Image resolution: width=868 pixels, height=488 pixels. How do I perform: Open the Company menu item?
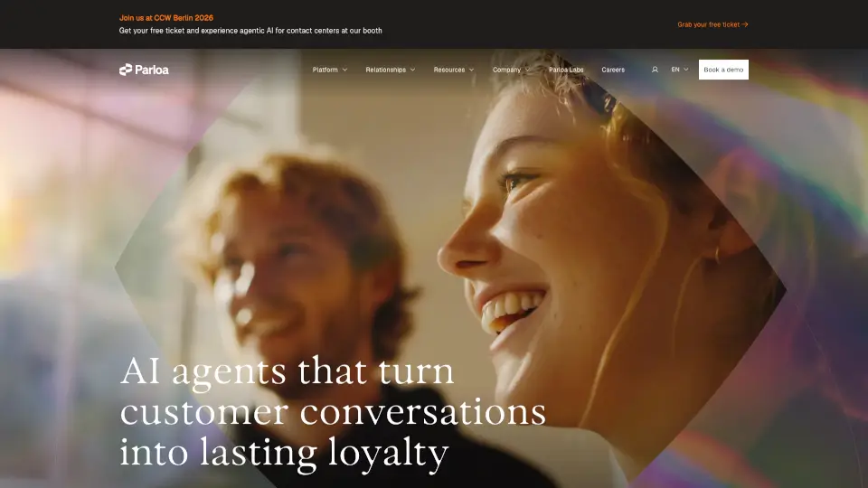point(506,70)
